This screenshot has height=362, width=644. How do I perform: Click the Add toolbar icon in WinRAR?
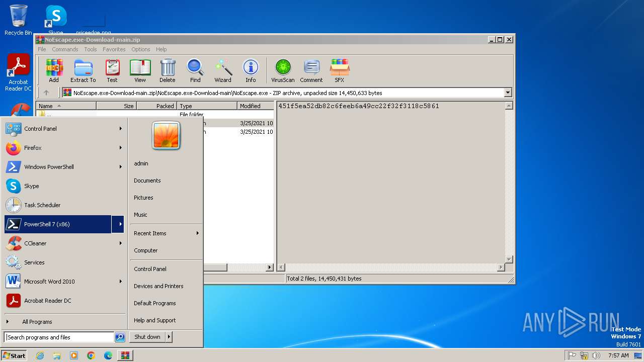(x=54, y=70)
